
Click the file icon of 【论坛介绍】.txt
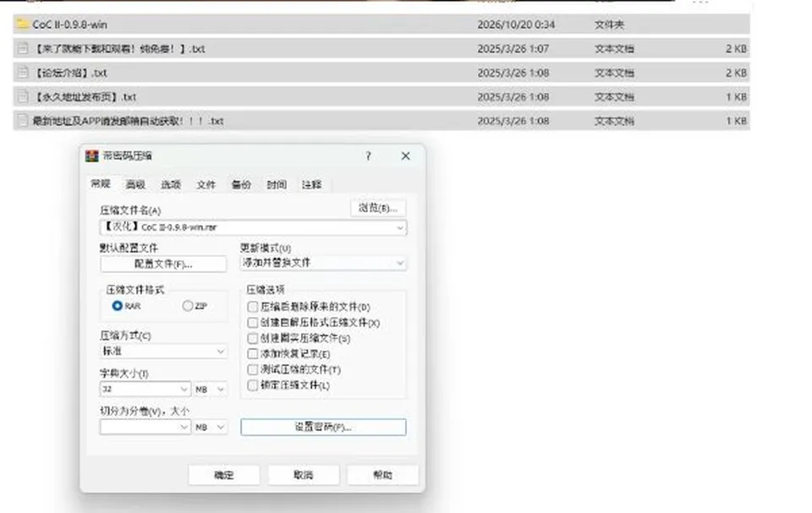point(22,73)
